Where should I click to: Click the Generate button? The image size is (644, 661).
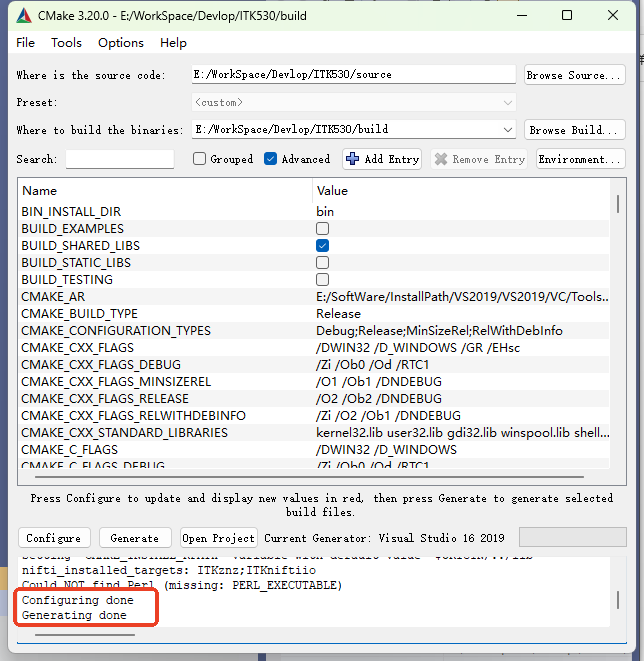pyautogui.click(x=135, y=538)
